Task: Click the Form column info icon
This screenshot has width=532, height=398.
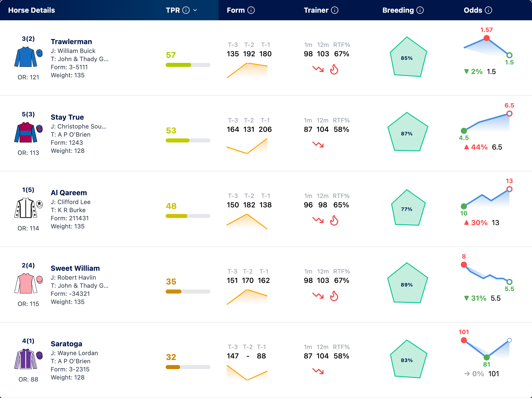Action: point(251,10)
